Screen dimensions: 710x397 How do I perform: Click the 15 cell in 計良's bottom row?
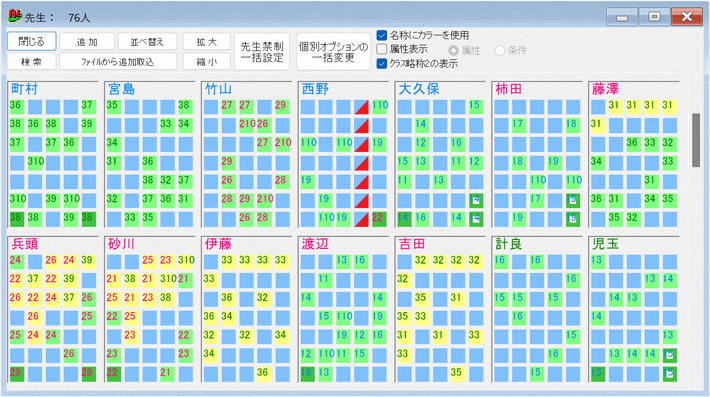tap(537, 374)
